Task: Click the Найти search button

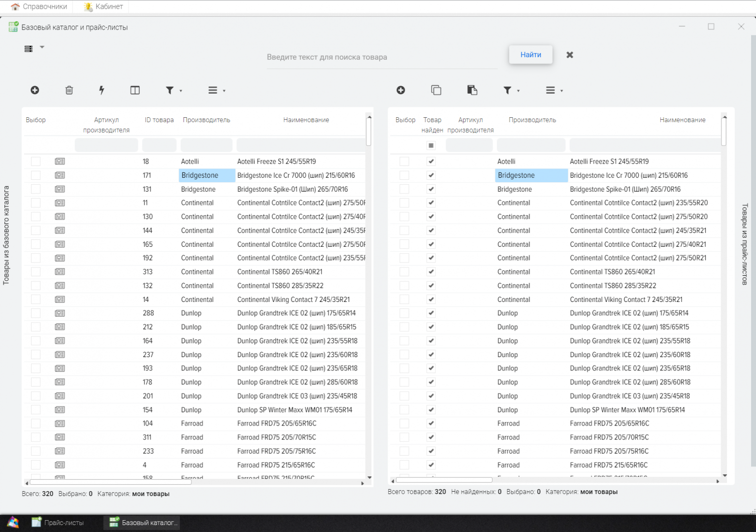Action: (x=530, y=55)
